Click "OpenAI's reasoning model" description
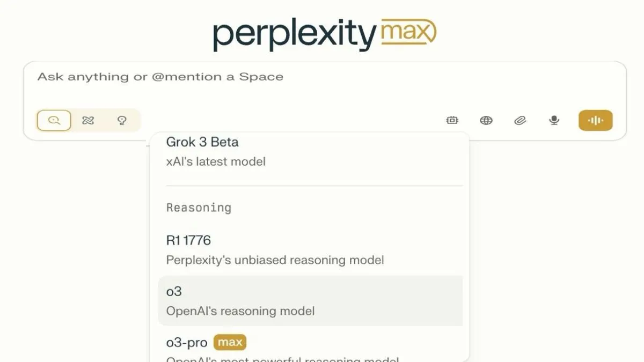 pyautogui.click(x=240, y=311)
